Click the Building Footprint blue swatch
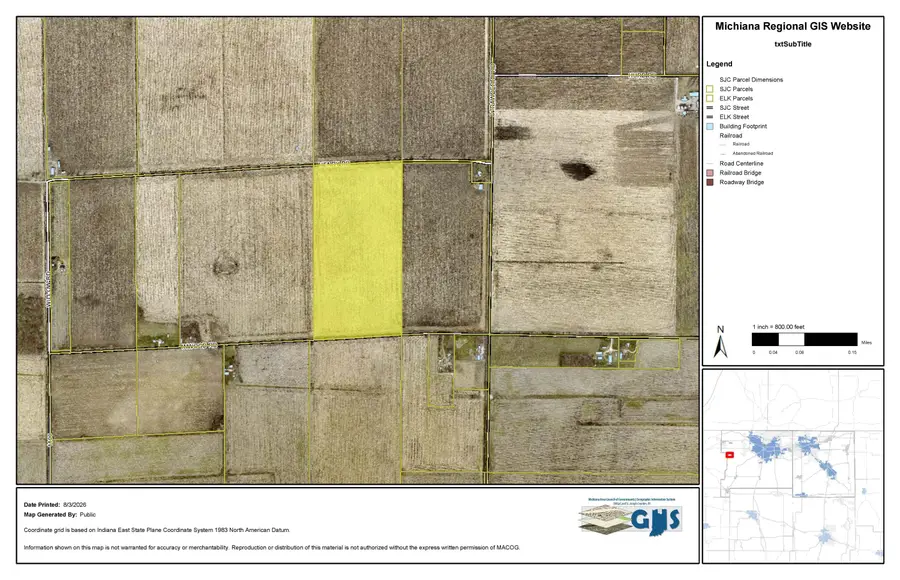This screenshot has width=900, height=580. (x=709, y=126)
